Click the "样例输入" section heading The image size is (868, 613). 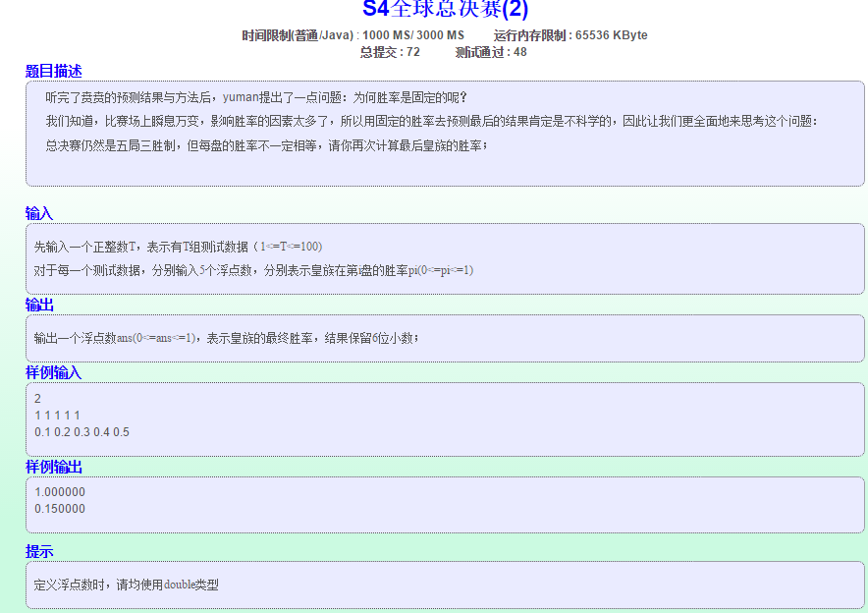(54, 372)
